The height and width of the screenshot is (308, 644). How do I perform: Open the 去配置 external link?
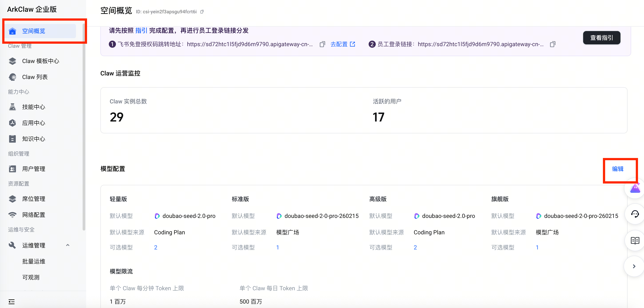point(343,44)
